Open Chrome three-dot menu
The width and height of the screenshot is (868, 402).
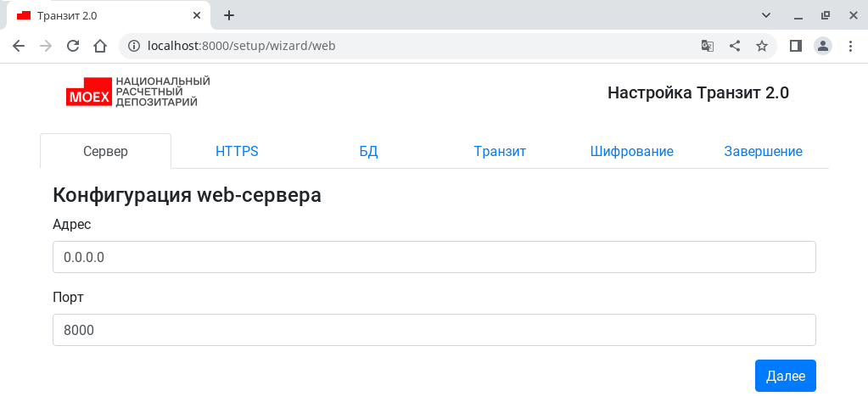851,46
